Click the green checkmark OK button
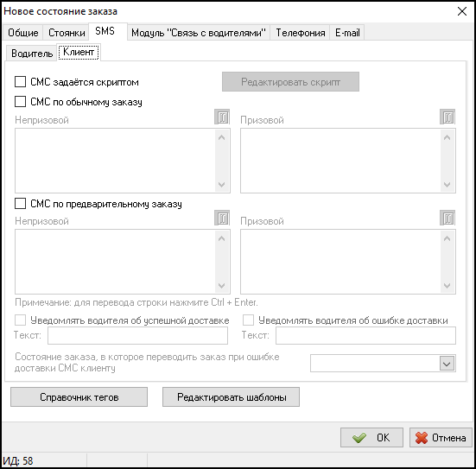The height and width of the screenshot is (469, 476). tap(371, 437)
